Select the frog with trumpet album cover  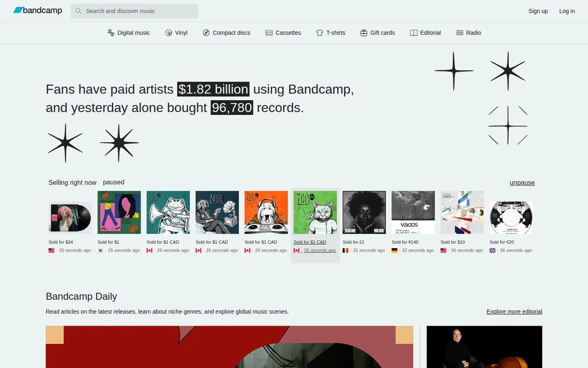(x=168, y=213)
